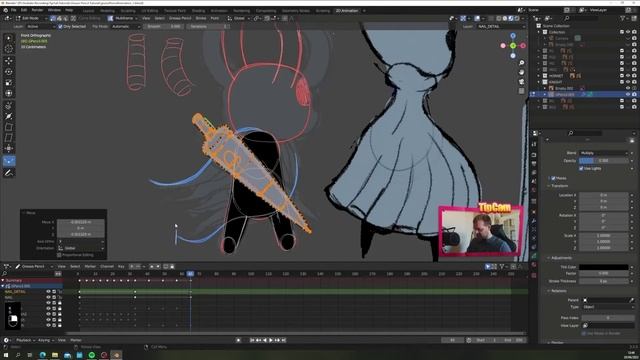640x360 pixels.
Task: Open the File Explorer taskbar icon
Action: coord(55,355)
